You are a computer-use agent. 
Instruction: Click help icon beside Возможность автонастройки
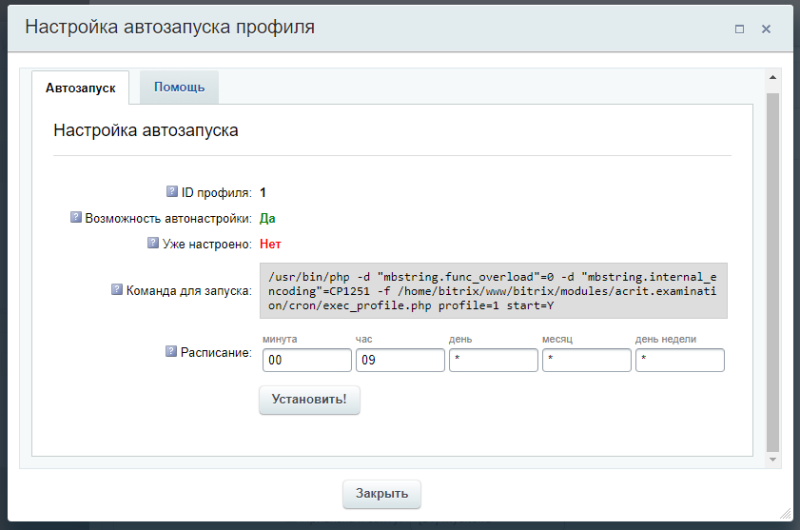(x=75, y=217)
